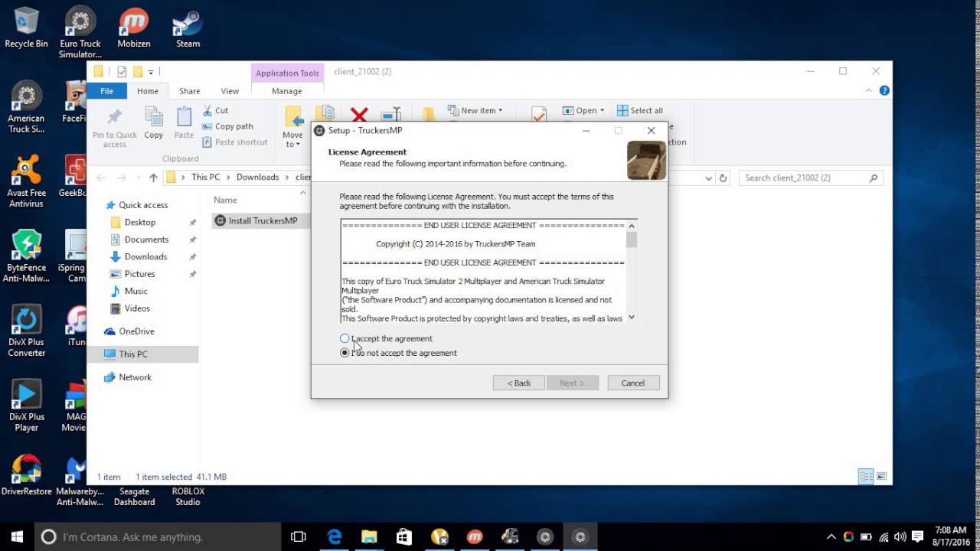Click the address bar history dropdown arrow
This screenshot has height=551, width=980.
708,178
